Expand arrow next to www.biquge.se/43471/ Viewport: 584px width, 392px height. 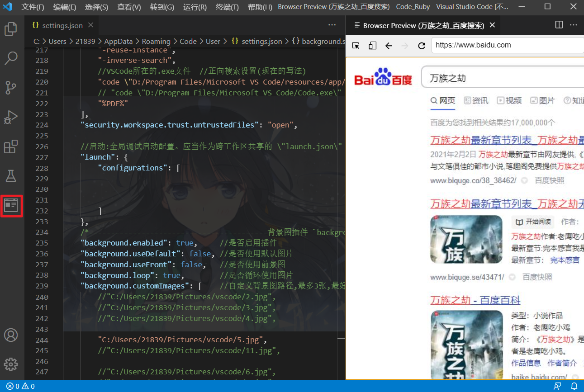[513, 277]
